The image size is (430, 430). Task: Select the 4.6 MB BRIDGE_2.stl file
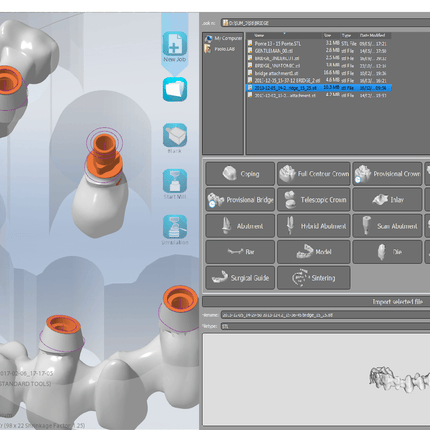tap(319, 80)
